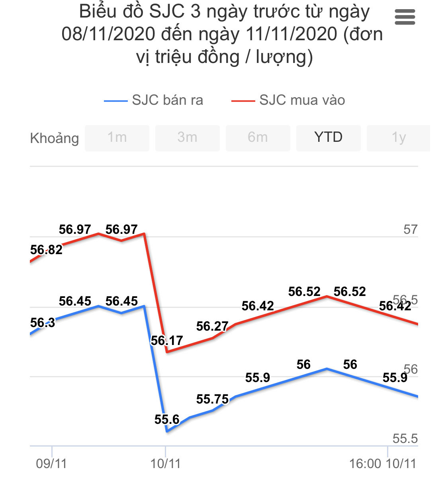
Task: Toggle the SJC bán ra series legend
Action: click(x=167, y=100)
